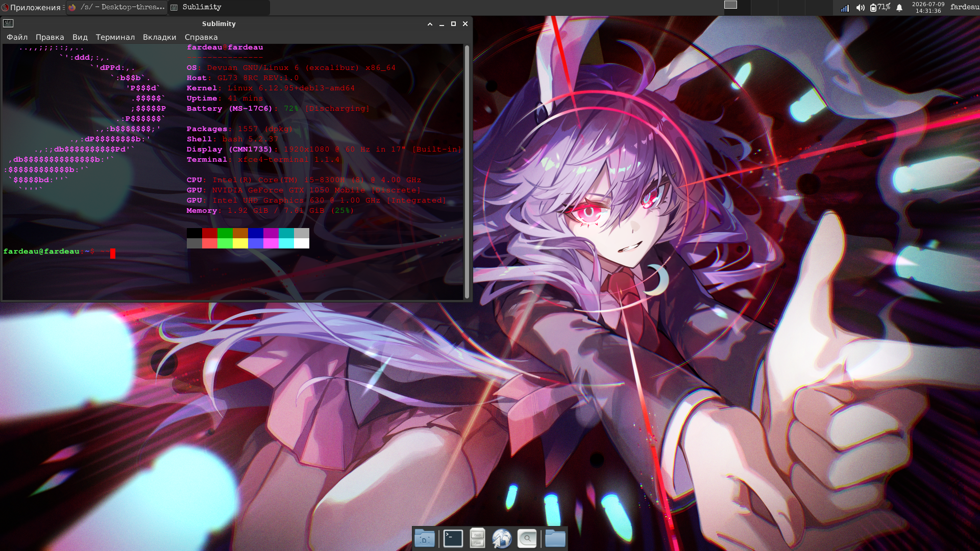
Task: Click the "Uptime: 41 mins" line
Action: pos(225,98)
